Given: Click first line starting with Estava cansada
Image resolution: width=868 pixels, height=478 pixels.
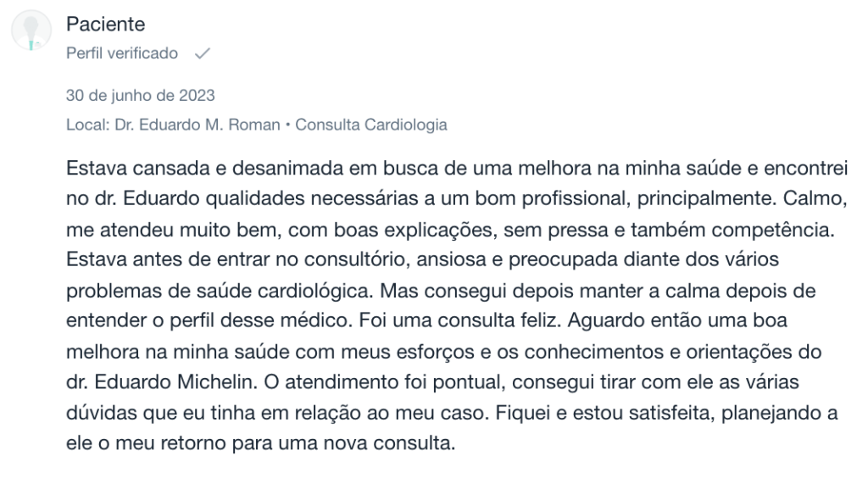Looking at the screenshot, I should point(457,168).
